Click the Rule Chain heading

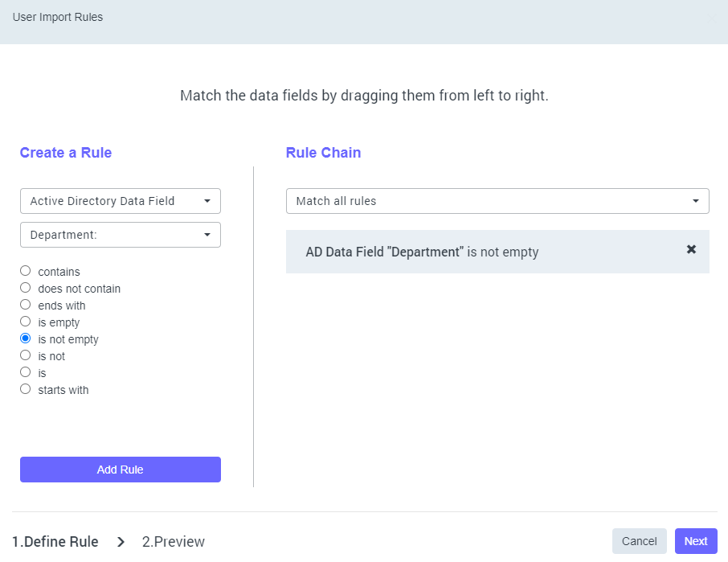point(323,153)
